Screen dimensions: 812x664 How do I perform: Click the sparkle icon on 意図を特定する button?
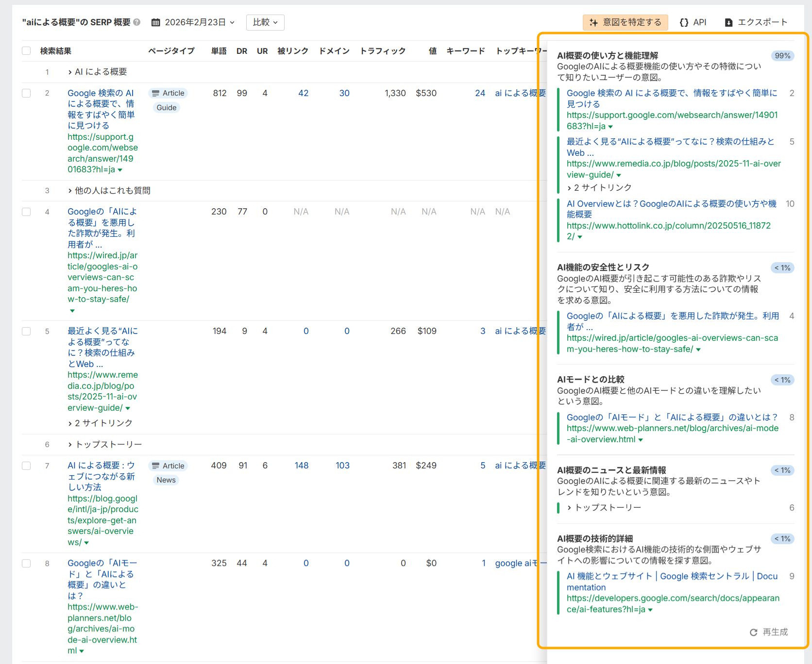tap(593, 22)
